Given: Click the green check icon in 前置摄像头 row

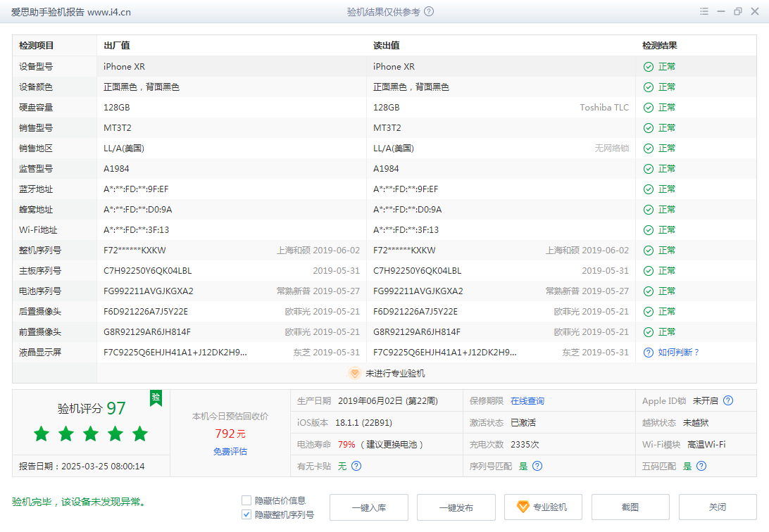Looking at the screenshot, I should coord(649,332).
